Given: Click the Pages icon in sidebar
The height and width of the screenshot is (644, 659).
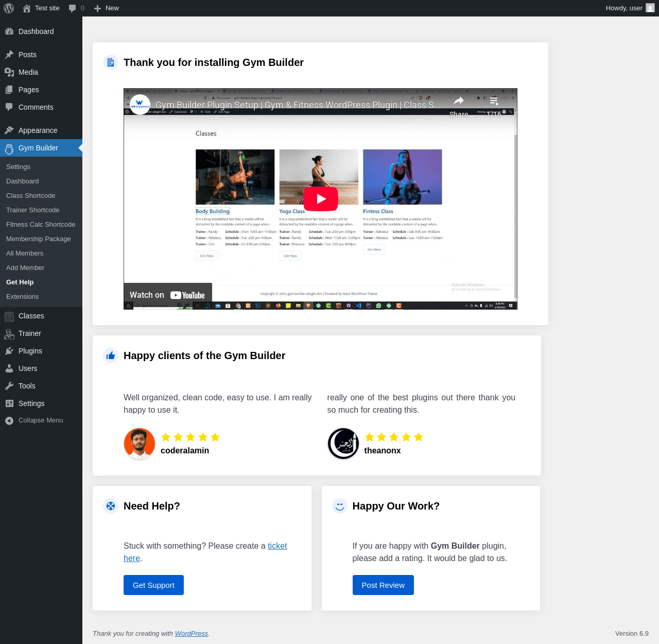Looking at the screenshot, I should click(x=9, y=90).
